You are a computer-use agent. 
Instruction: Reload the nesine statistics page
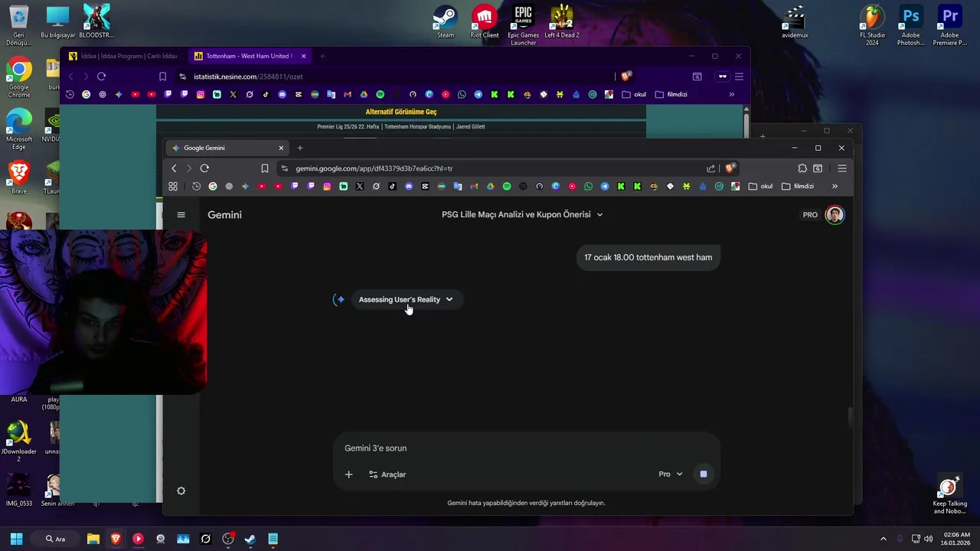click(101, 77)
